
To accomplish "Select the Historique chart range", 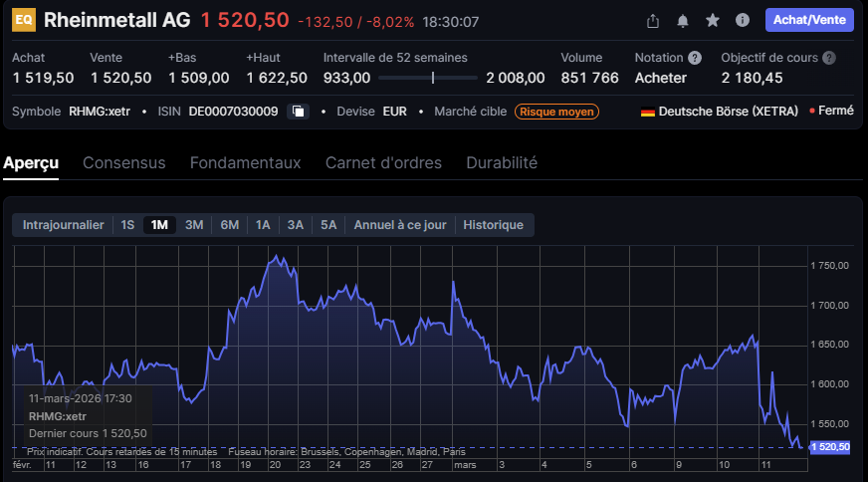I will pos(493,225).
